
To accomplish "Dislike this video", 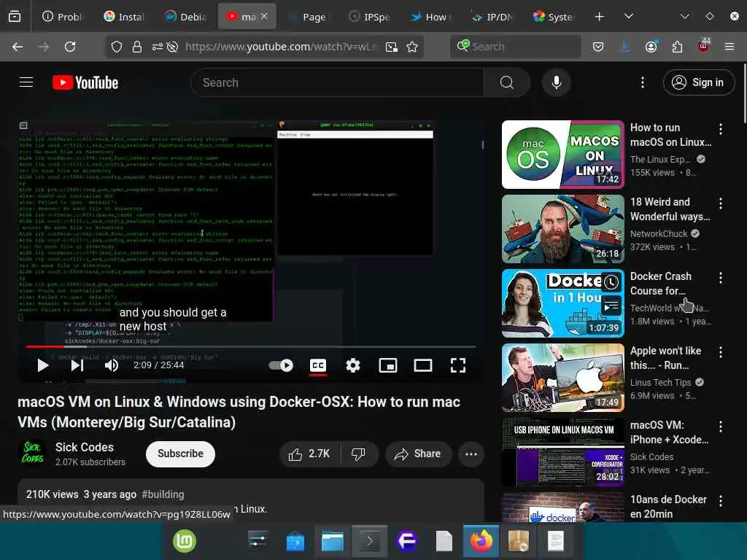I will [359, 454].
